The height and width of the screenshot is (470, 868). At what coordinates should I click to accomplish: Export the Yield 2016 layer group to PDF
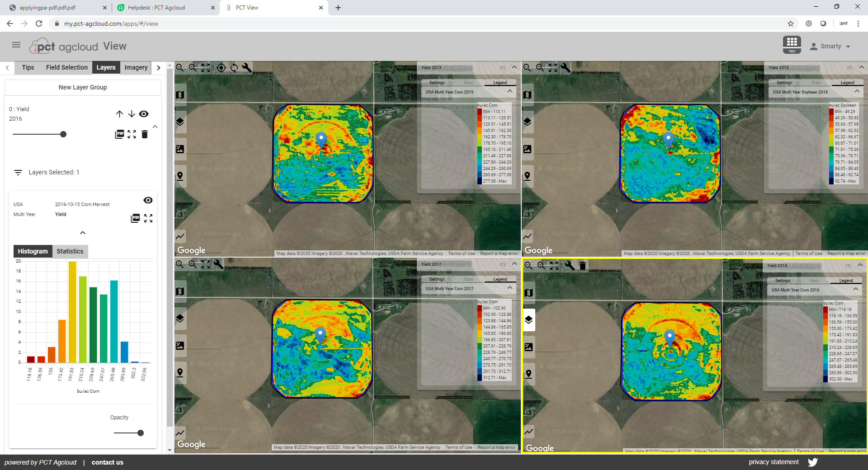coord(119,134)
